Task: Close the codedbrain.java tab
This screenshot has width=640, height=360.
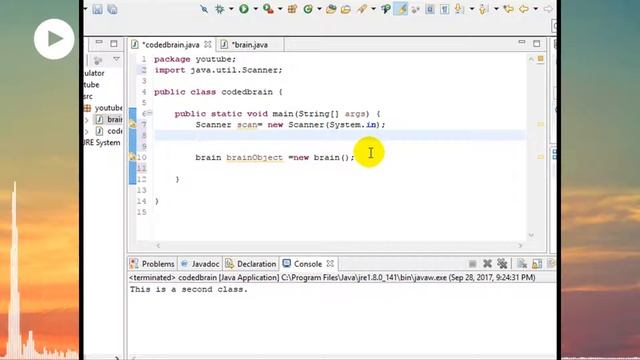Action: tap(207, 44)
